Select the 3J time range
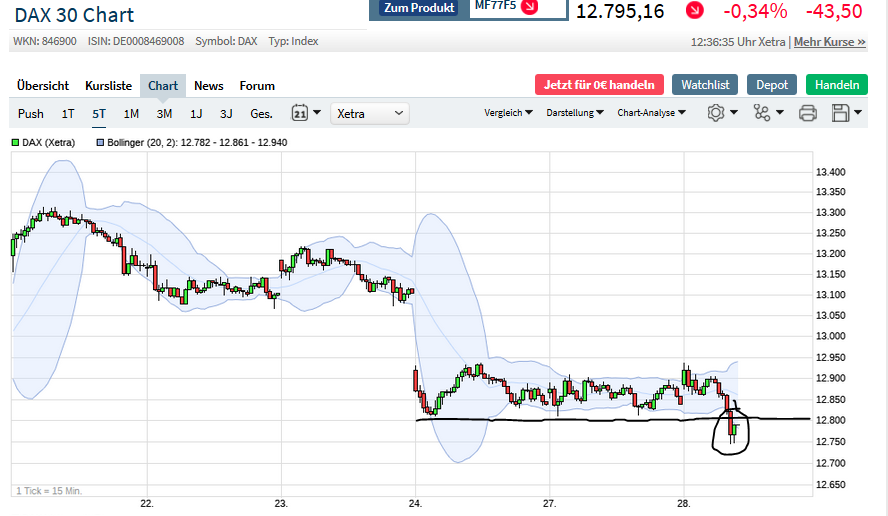888x516 pixels. 226,114
